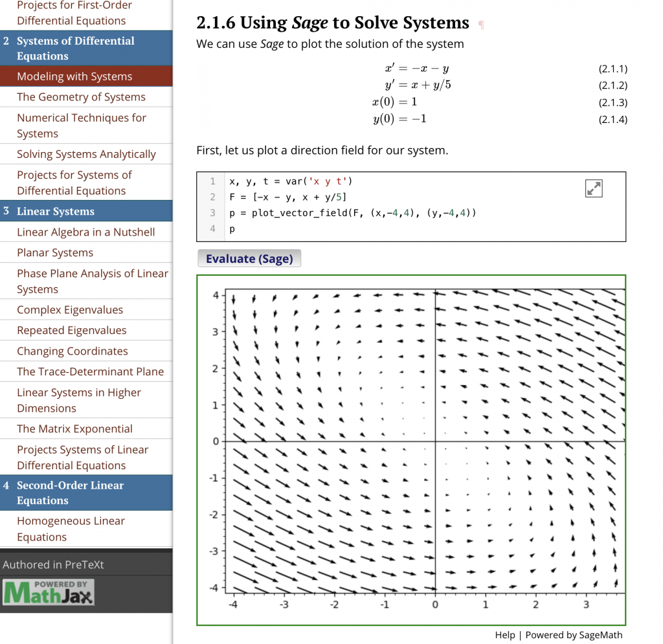The width and height of the screenshot is (663, 644).
Task: Open Projects Systems of Linear Differential Equations
Action: coord(86,457)
